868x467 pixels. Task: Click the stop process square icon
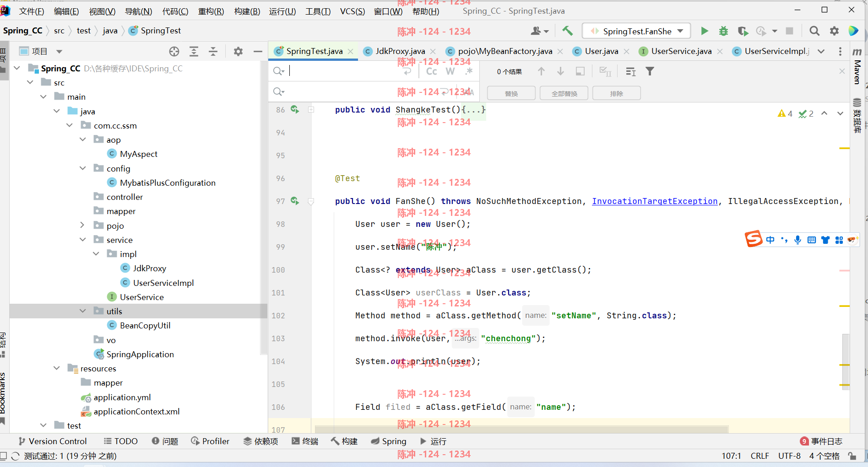[x=789, y=31]
